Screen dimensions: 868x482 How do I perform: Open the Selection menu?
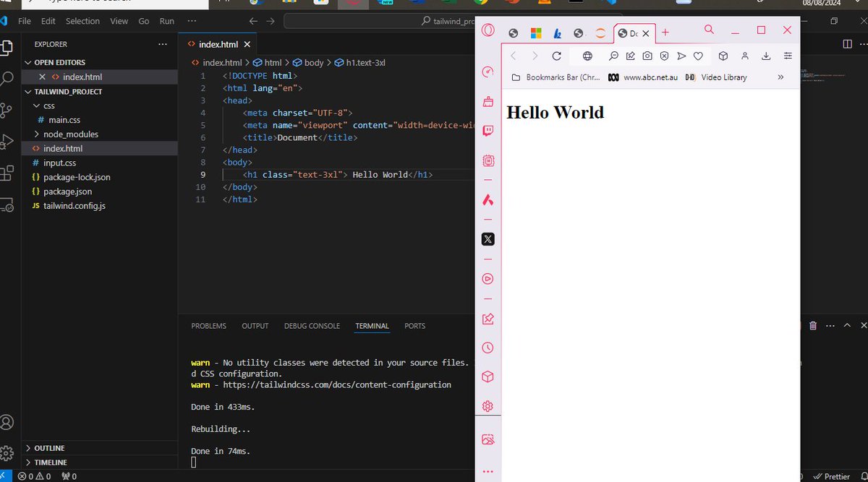[82, 21]
